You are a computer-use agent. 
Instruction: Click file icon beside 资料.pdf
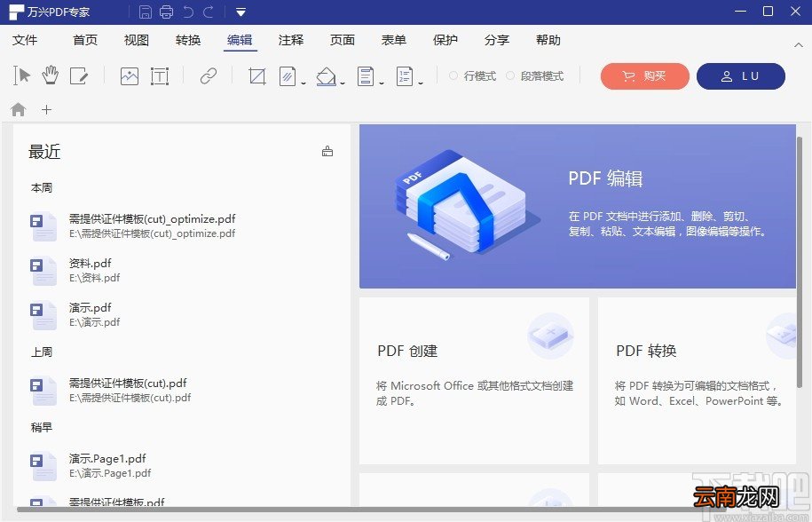tap(43, 270)
